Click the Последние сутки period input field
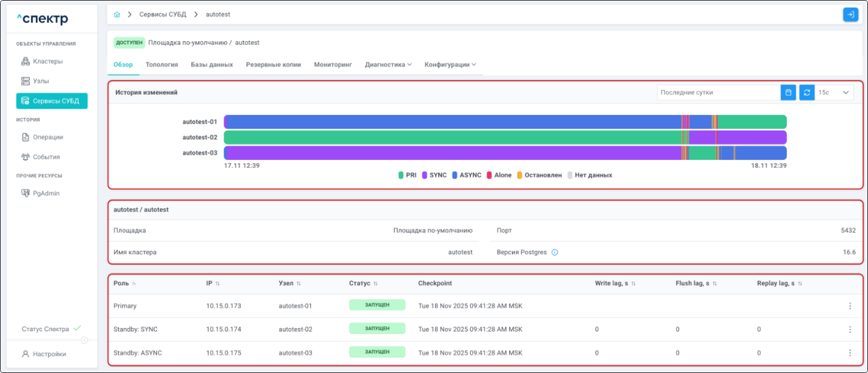 717,93
